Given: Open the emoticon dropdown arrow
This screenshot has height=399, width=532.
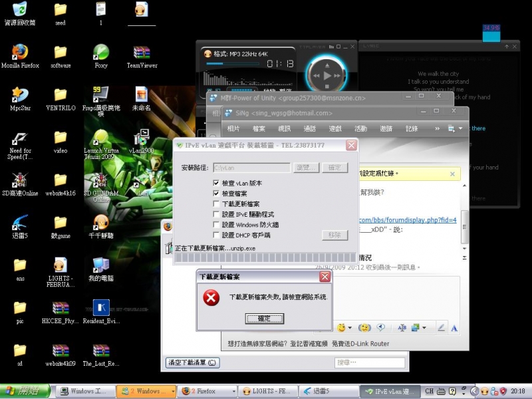Looking at the screenshot, I should click(350, 326).
